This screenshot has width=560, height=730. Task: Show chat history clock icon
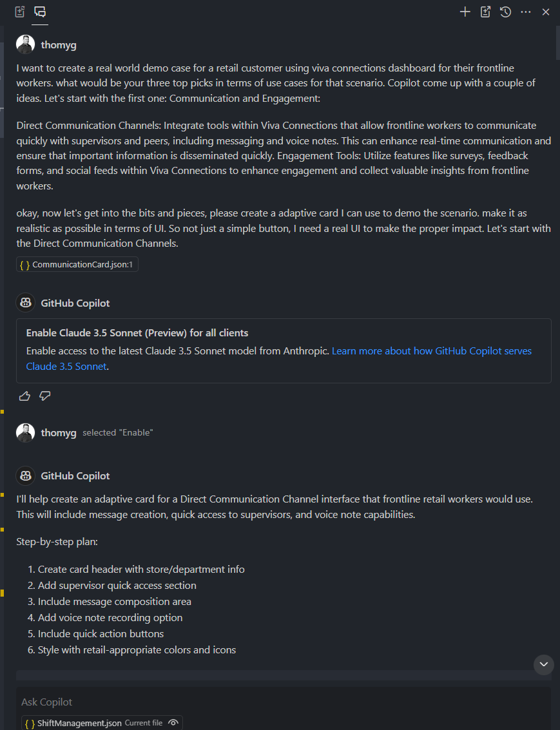point(505,12)
